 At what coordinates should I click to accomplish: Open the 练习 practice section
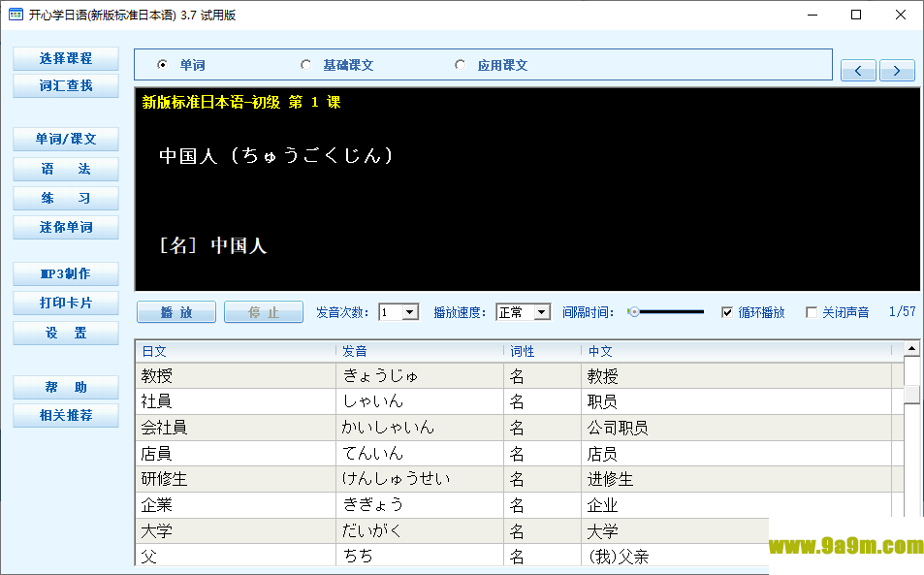(x=65, y=197)
